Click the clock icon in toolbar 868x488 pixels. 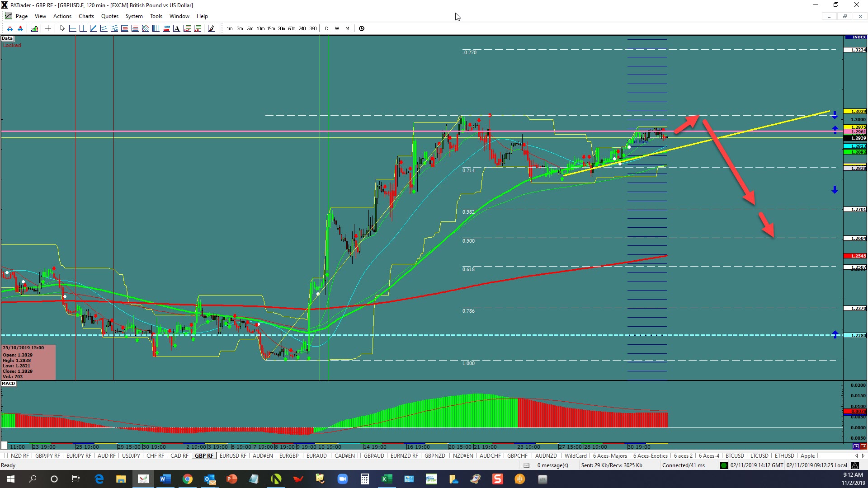point(362,28)
